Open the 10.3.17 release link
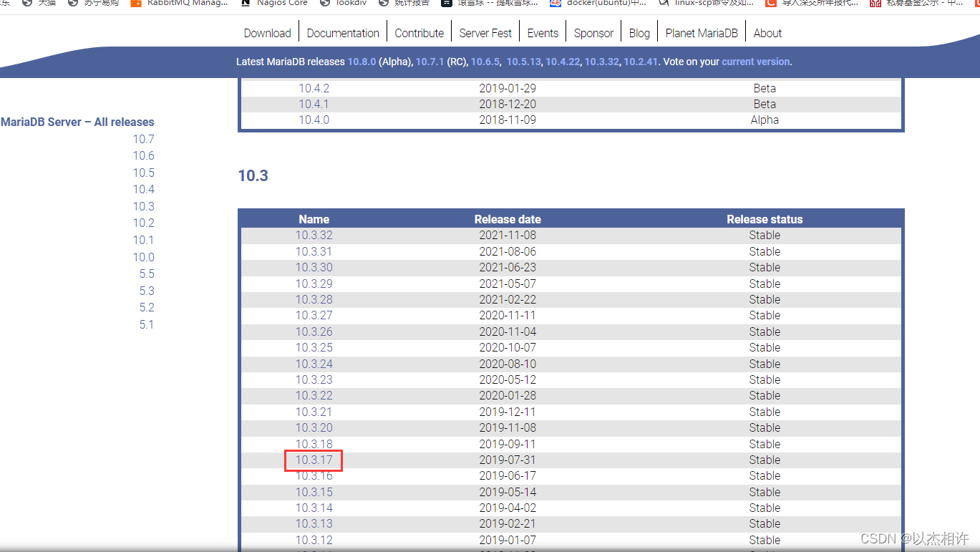This screenshot has height=552, width=980. (314, 460)
